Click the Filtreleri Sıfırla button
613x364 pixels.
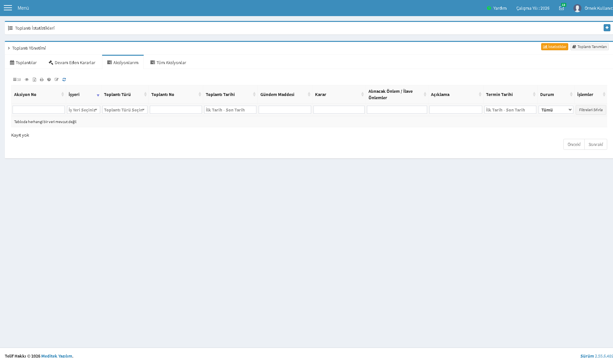pos(591,110)
